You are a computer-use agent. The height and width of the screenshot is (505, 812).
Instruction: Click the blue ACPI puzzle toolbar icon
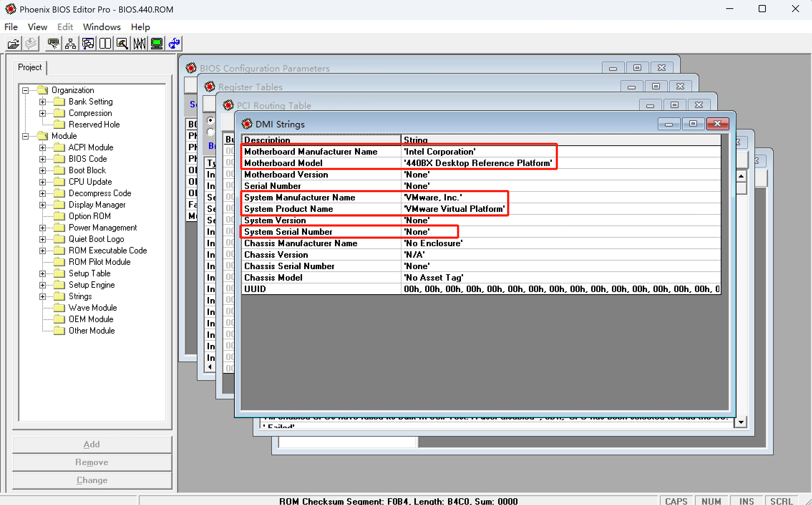(x=174, y=44)
